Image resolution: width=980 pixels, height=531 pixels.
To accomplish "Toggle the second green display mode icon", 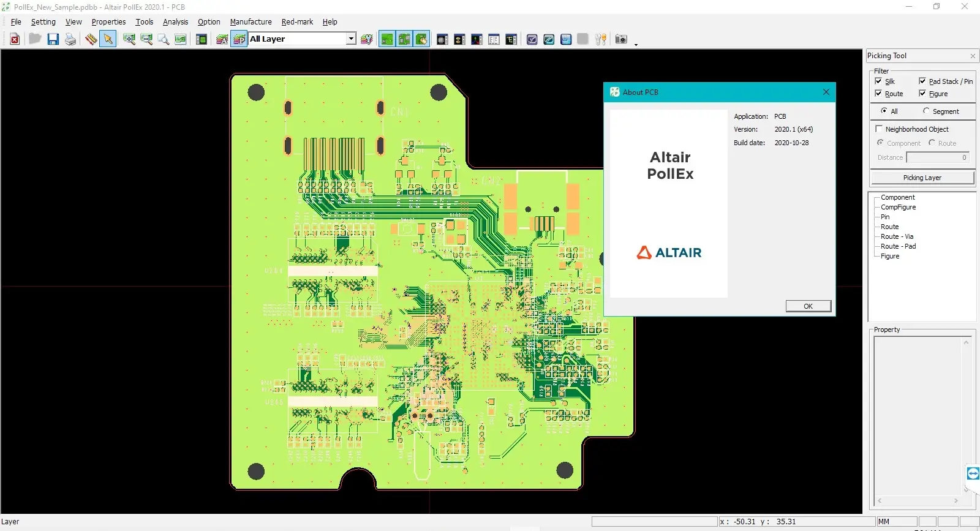I will tap(404, 39).
